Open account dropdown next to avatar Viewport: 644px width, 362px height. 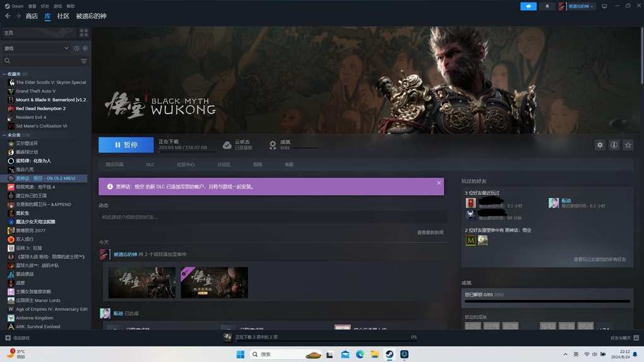[581, 6]
